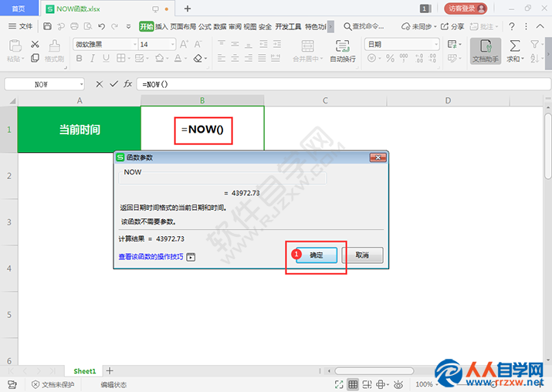Screen dimensions: 552x392
Task: Open the File menu
Action: click(20, 26)
